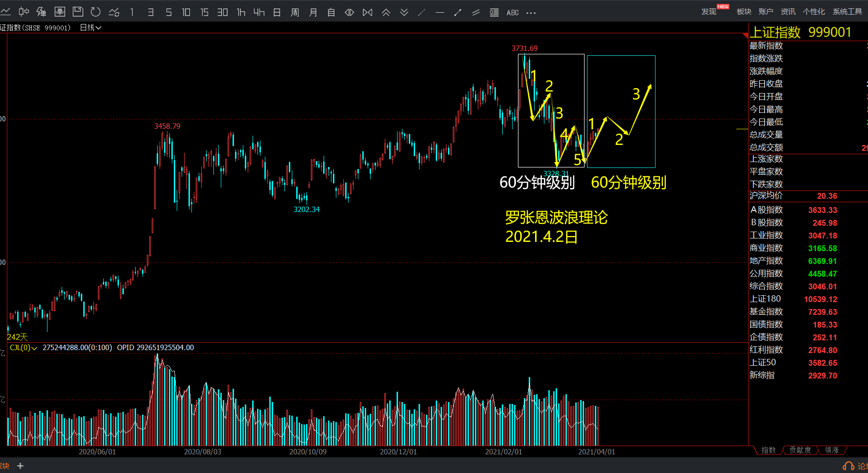Click the double down-arrow zoom icon
Viewport: 868px width, 473px height.
point(404,12)
